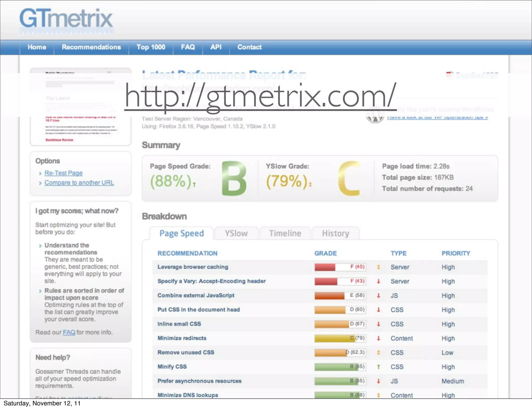Click trend arrow in Minimize DNS lookups row
Viewport: 532px width, 409px height.
(x=378, y=395)
